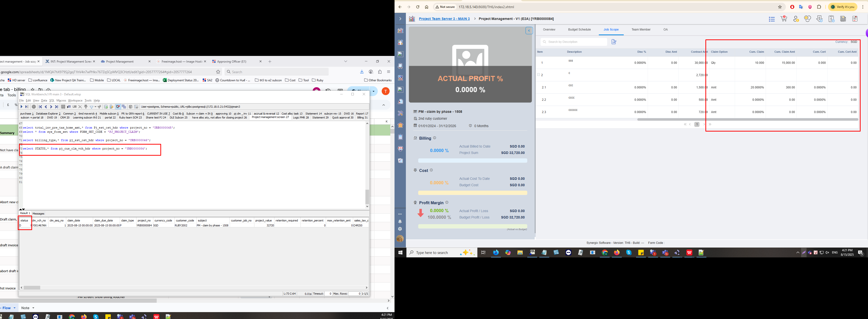
Task: Open Project Team Server 3 - MAIN 3 link
Action: click(444, 19)
